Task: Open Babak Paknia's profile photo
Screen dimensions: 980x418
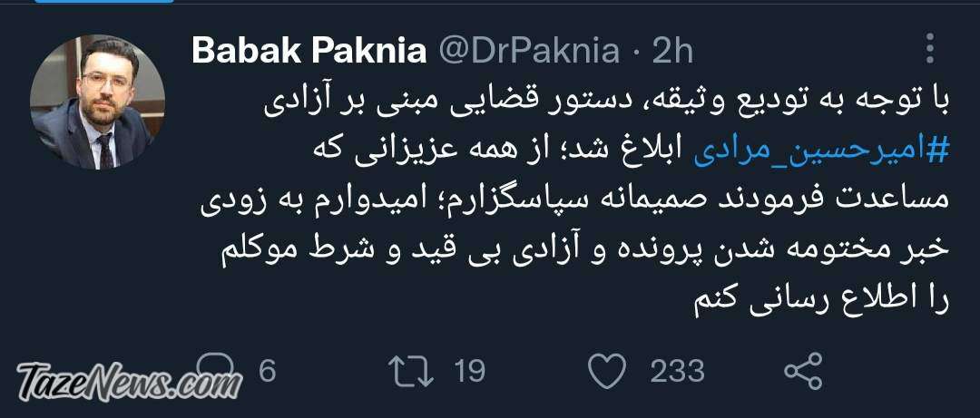Action: point(97,102)
